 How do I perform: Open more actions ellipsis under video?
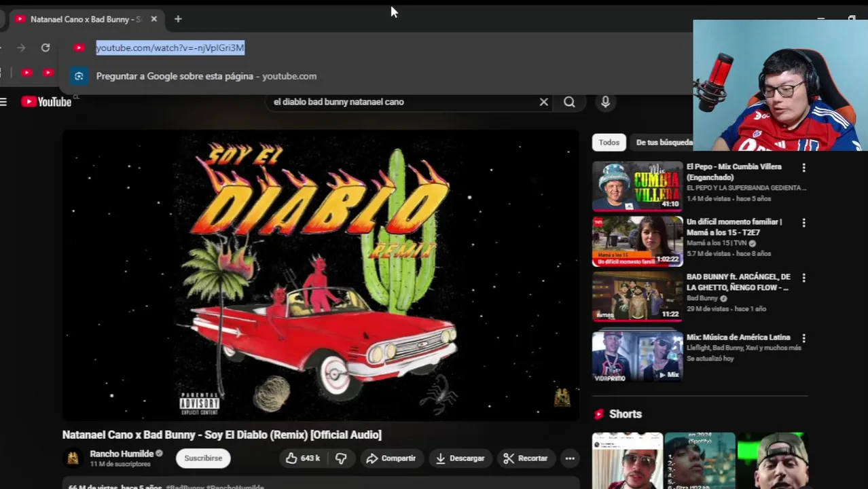tap(570, 458)
